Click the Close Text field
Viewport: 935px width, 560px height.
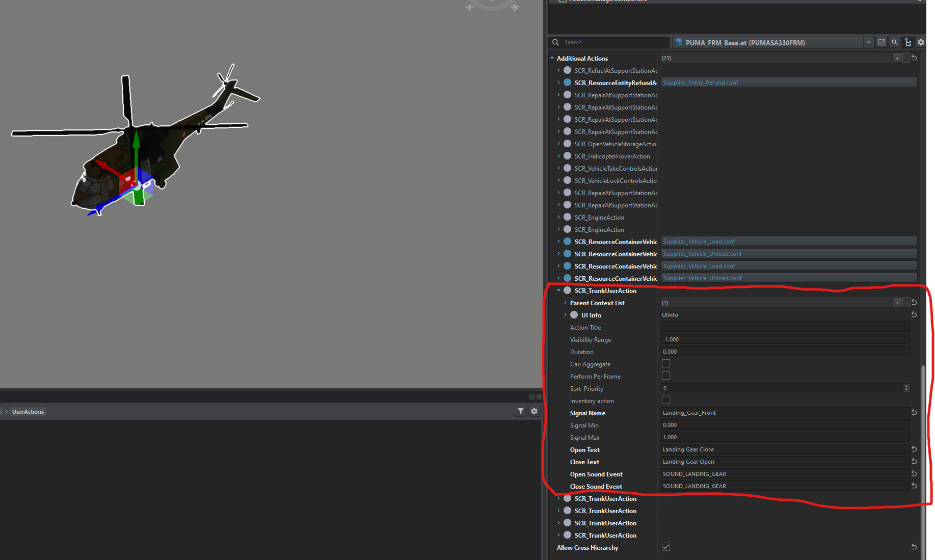(x=785, y=462)
